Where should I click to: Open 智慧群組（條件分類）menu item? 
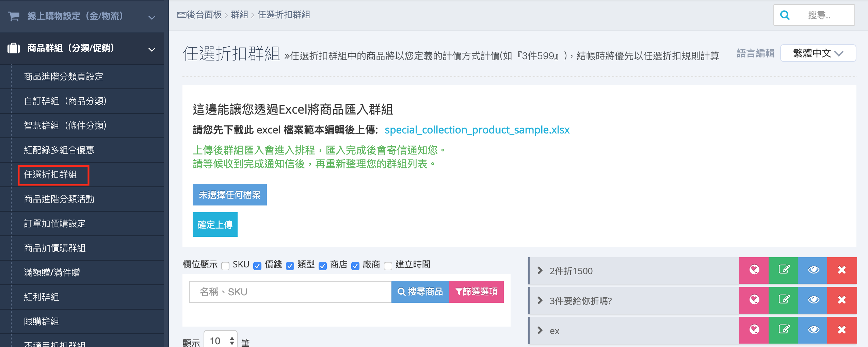tap(66, 126)
